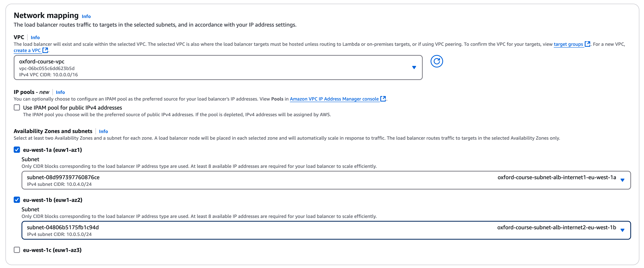Open Info for Availability Zones and subnets
The image size is (644, 268).
(x=103, y=131)
